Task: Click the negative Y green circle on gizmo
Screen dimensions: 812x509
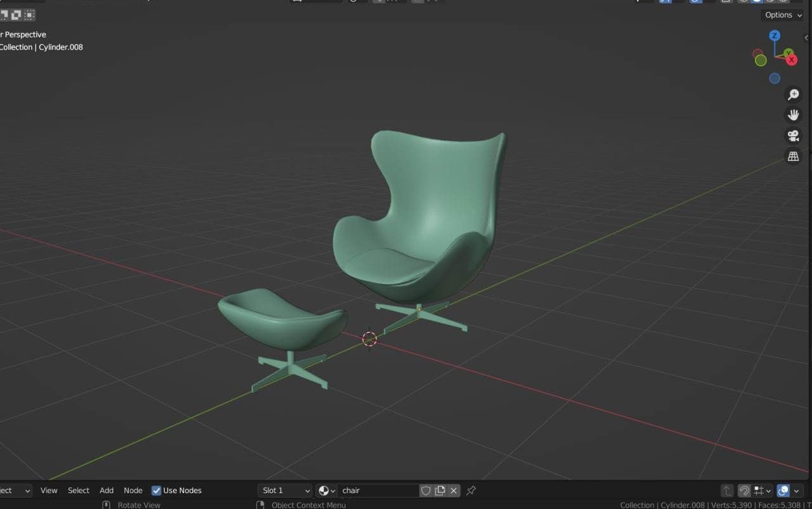Action: click(x=761, y=60)
